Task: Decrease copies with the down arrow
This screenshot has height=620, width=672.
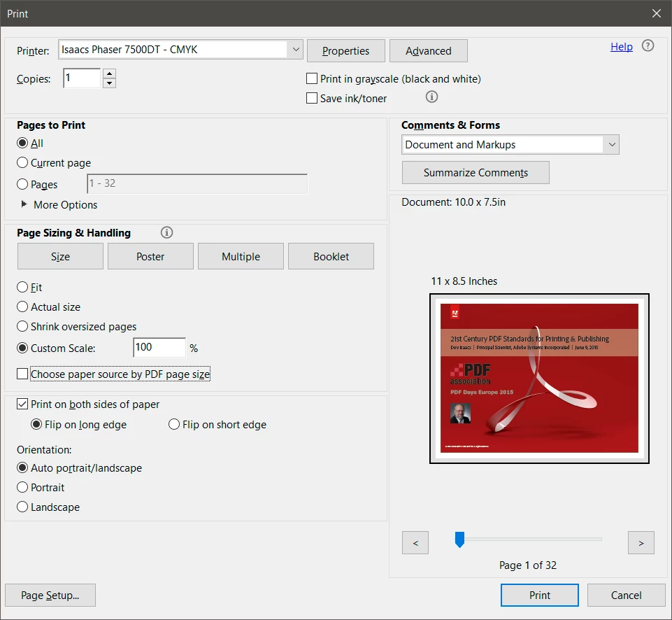Action: click(x=110, y=83)
